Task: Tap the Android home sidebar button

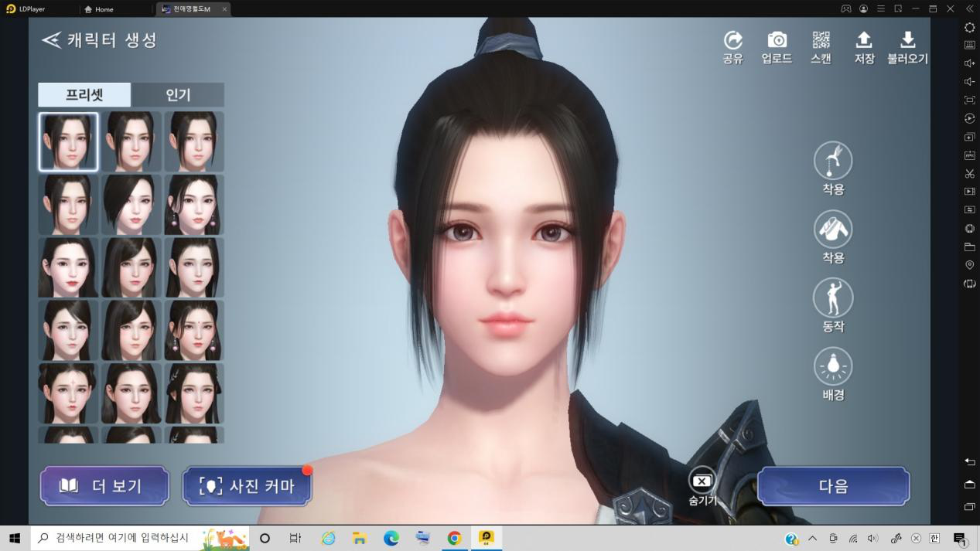Action: (x=969, y=484)
